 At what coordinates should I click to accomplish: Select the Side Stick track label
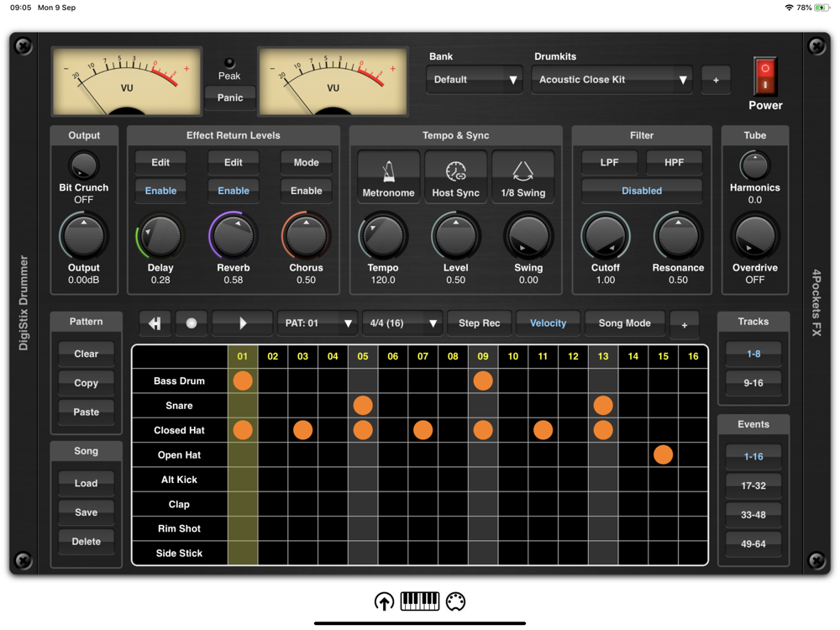point(179,554)
